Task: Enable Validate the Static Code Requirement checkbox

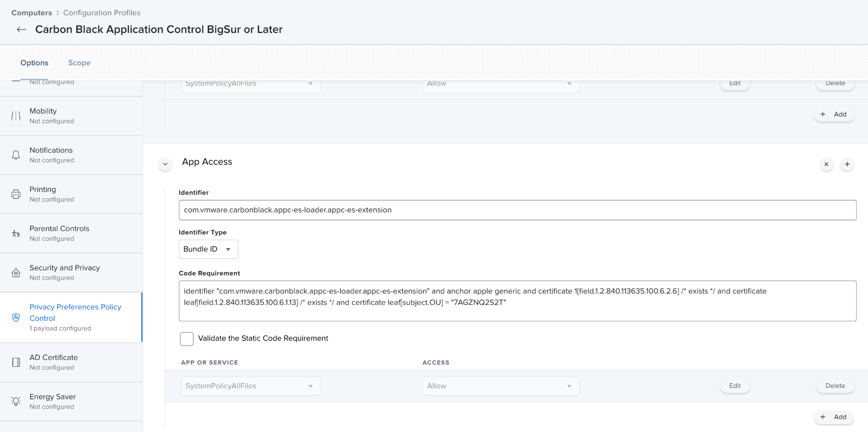Action: pos(186,339)
